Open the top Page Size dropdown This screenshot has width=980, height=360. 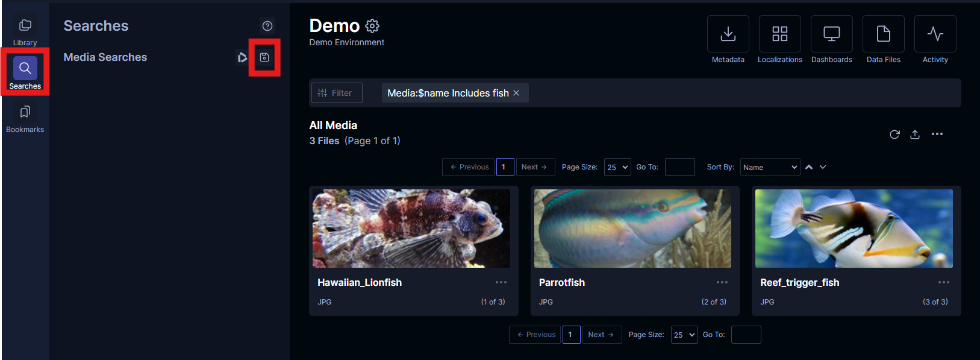click(x=617, y=167)
